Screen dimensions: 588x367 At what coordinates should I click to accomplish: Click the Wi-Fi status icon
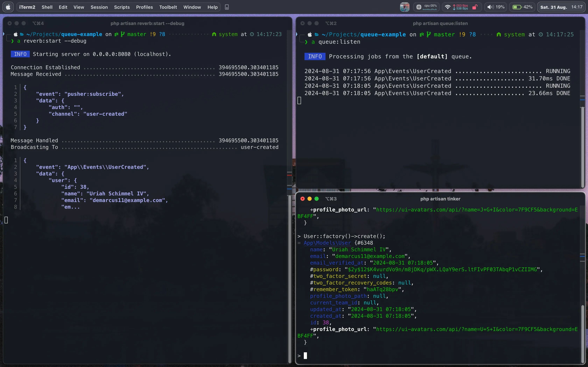pyautogui.click(x=447, y=7)
